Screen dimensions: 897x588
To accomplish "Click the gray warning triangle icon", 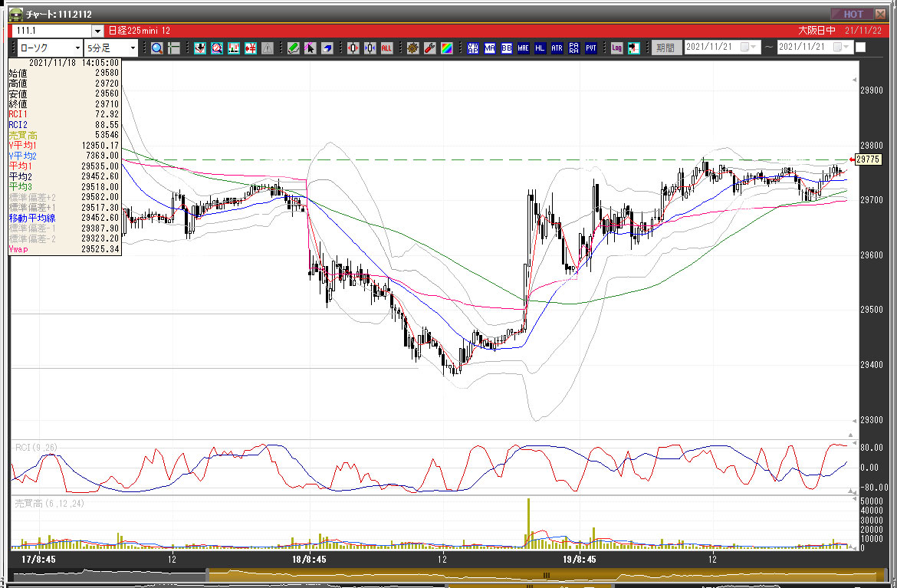I will click(267, 48).
